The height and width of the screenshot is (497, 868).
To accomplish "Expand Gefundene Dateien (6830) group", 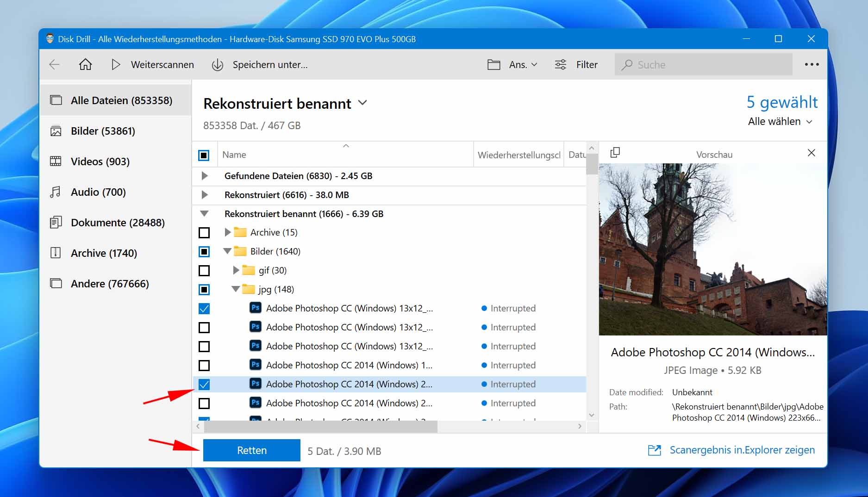I will 204,176.
